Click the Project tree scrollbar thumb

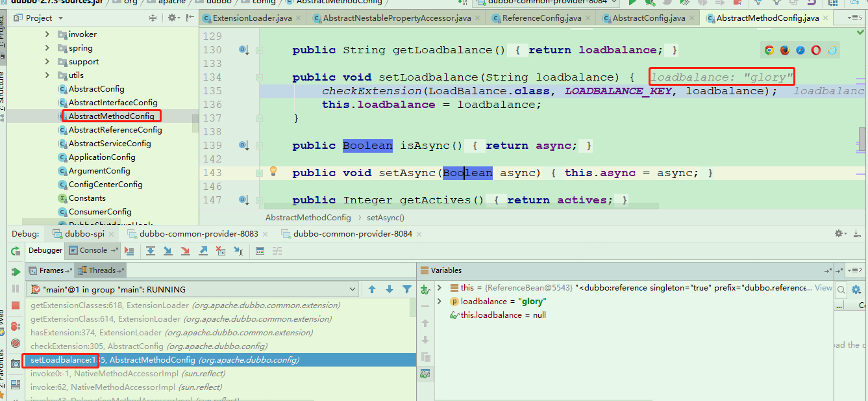pyautogui.click(x=194, y=123)
